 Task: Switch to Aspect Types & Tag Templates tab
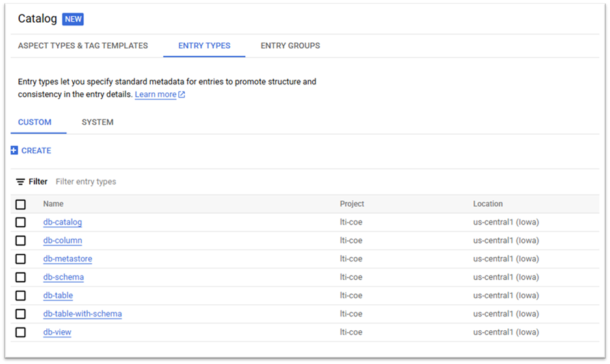tap(83, 45)
